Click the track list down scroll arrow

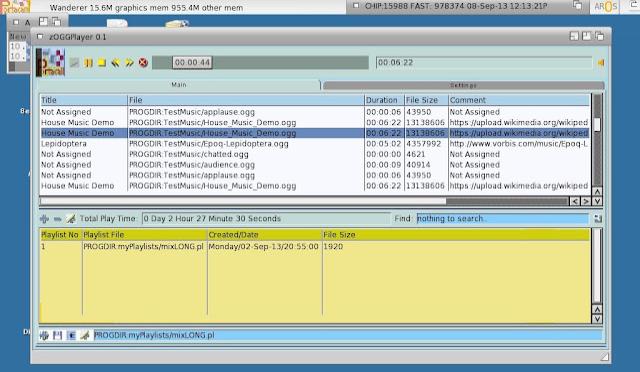tap(597, 201)
